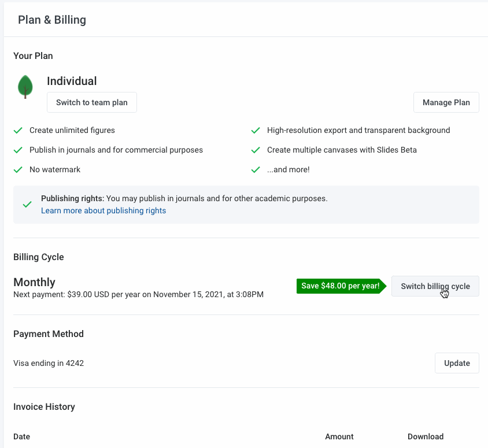Click the Visa ending in 4242 entry
The width and height of the screenshot is (488, 448).
pyautogui.click(x=49, y=363)
